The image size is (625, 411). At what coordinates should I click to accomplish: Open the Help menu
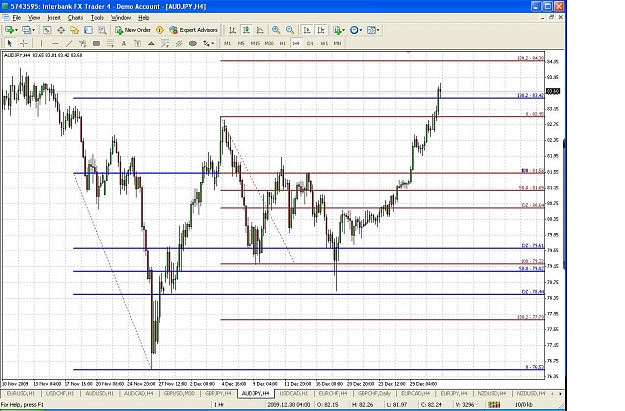143,18
